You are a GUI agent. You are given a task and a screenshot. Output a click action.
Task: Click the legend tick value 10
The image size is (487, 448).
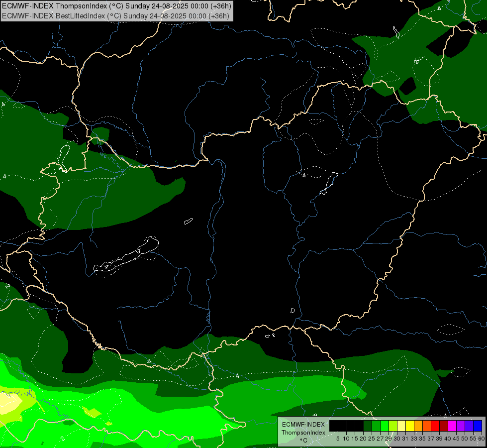pos(346,439)
